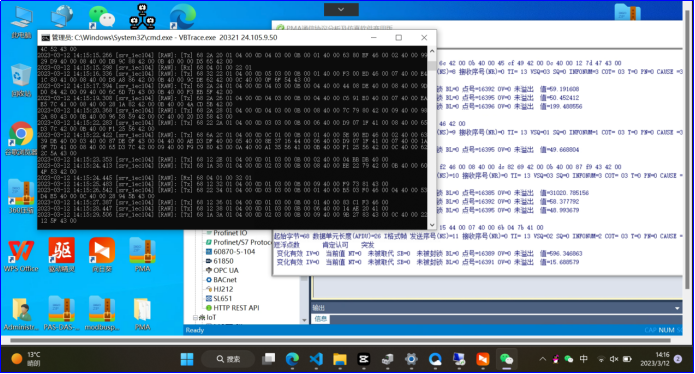Open the 输出 panel dropdown arrow

click(x=677, y=308)
